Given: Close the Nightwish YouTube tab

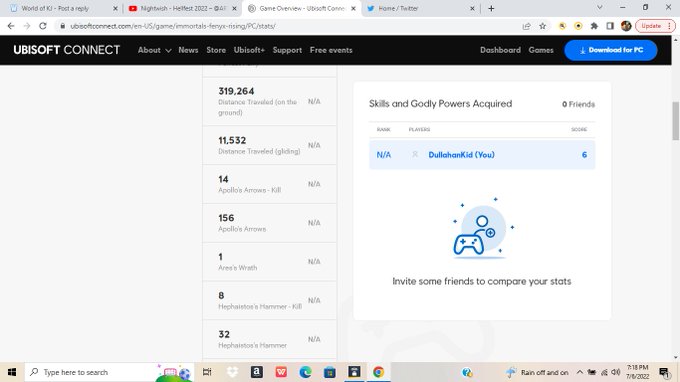Looking at the screenshot, I should (x=235, y=8).
